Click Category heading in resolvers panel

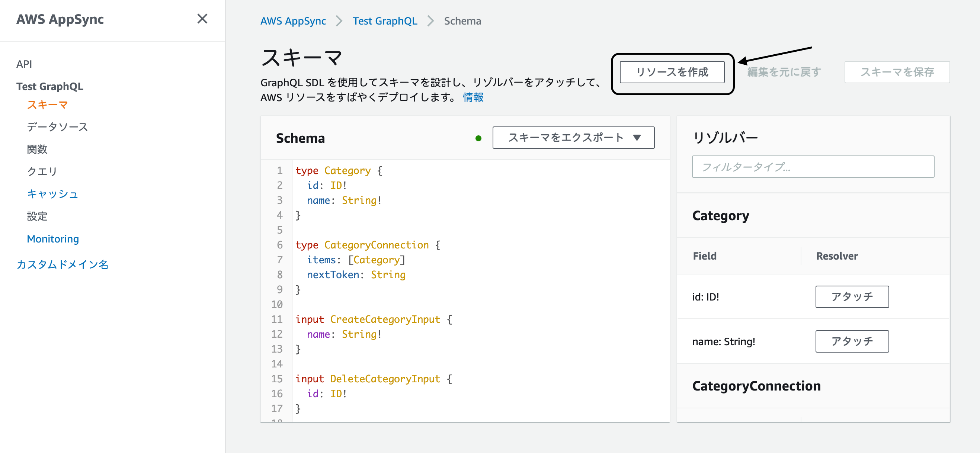tap(721, 216)
